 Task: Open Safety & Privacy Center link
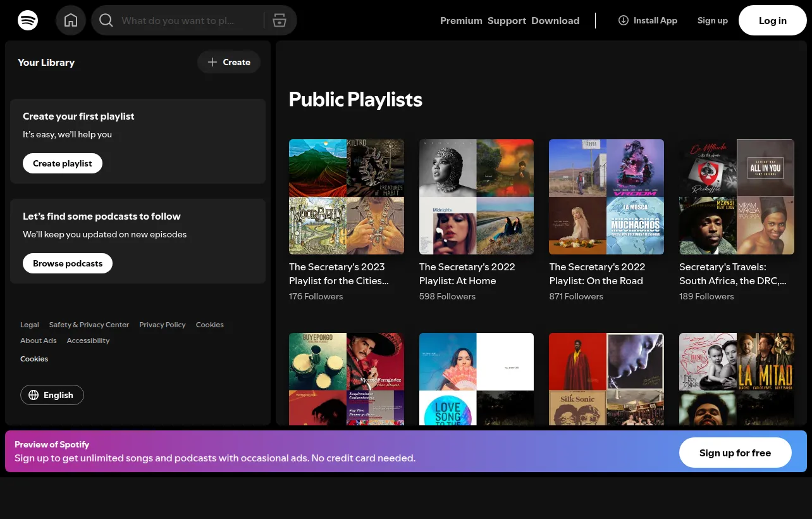(89, 325)
